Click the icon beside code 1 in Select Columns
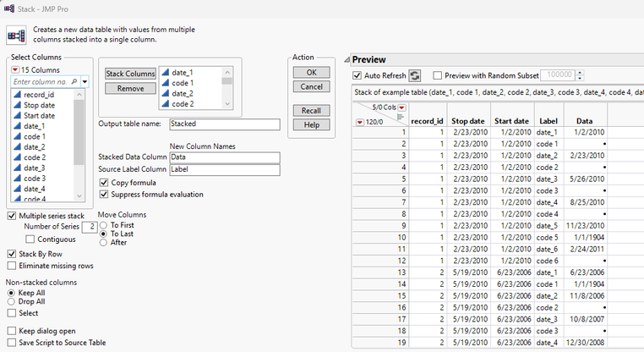644x352 pixels. [x=17, y=136]
